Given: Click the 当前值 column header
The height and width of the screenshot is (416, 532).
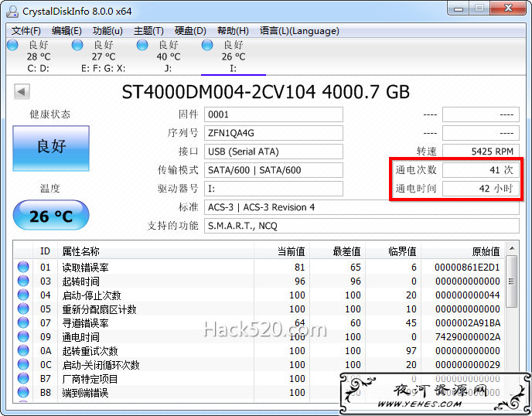Looking at the screenshot, I should 282,251.
